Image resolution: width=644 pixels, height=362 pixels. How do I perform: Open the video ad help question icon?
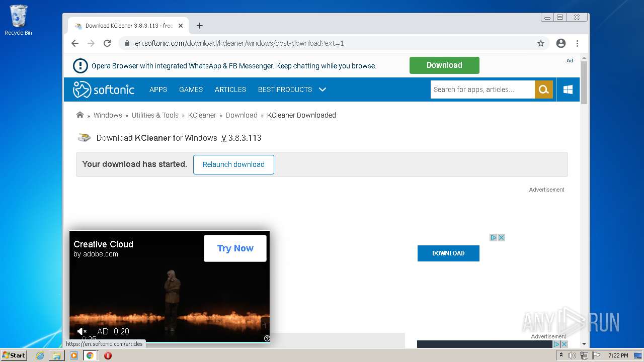coord(267,338)
